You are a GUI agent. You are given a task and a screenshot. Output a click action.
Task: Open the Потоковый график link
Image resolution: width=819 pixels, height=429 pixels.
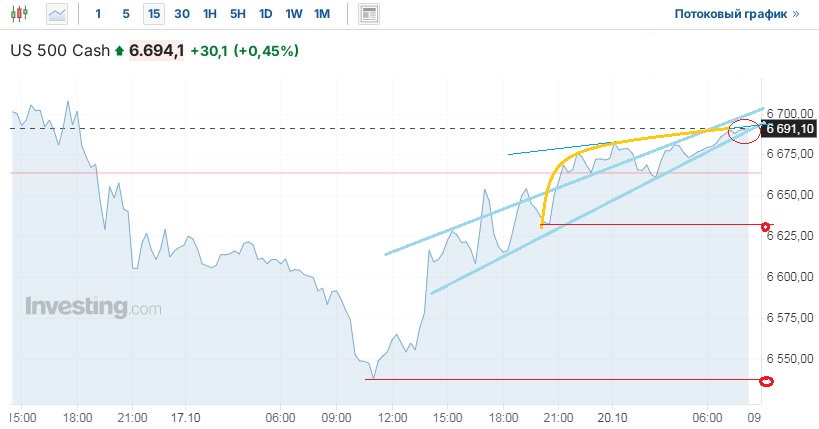tap(738, 14)
